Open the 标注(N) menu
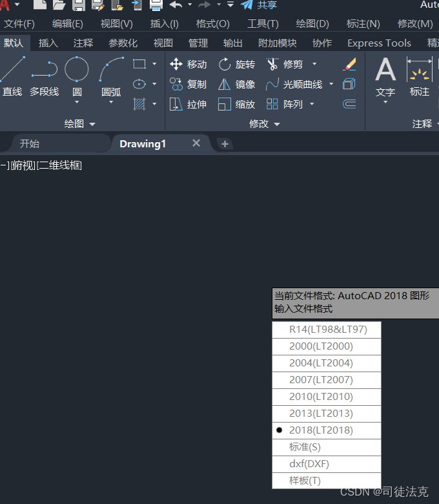439x504 pixels. coord(363,24)
